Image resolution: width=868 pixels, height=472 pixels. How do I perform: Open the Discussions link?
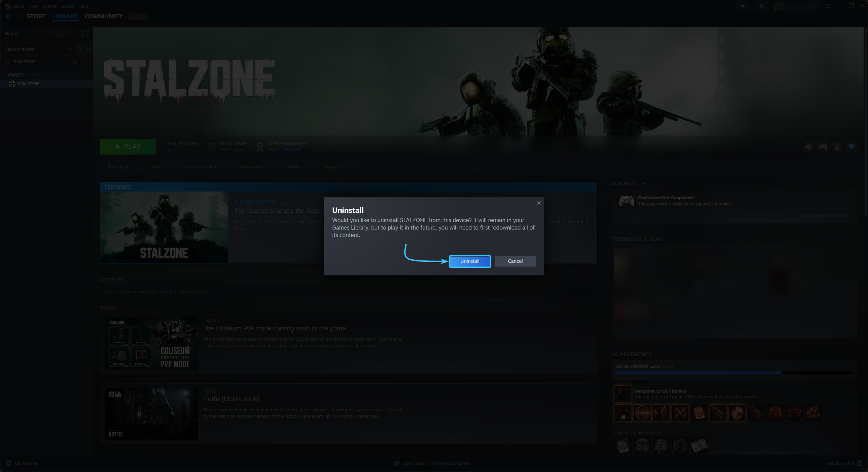(252, 166)
